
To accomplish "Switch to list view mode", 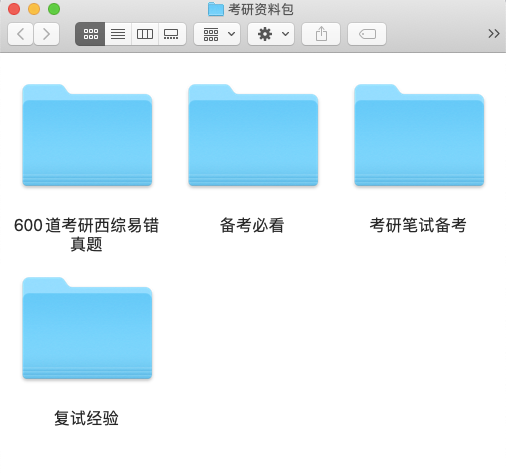I will coord(118,34).
